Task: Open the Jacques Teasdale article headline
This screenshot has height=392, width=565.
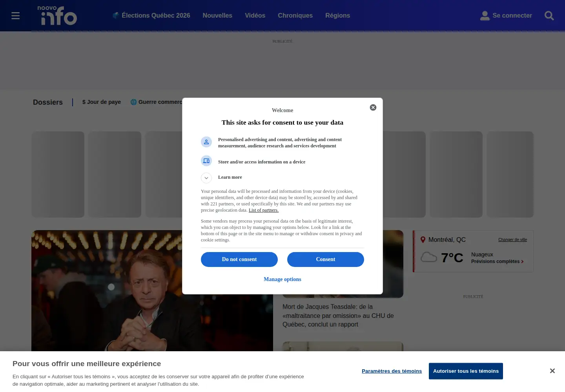Action: (338, 316)
